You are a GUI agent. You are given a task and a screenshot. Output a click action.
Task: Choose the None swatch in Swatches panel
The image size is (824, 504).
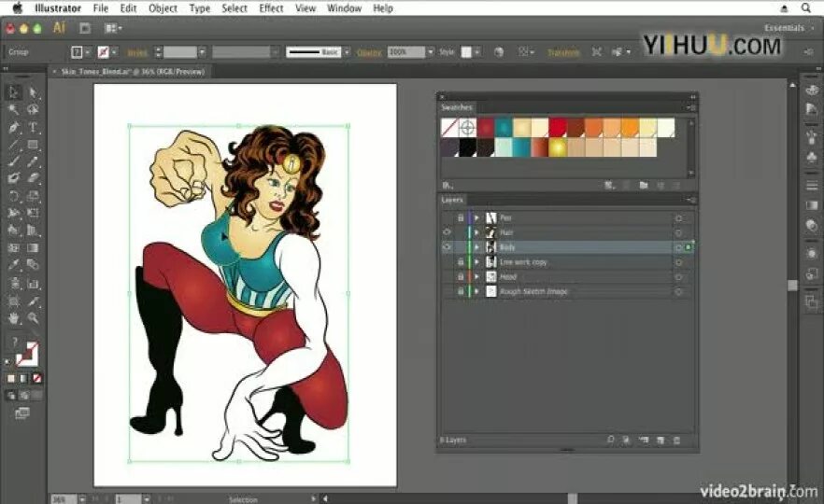(449, 128)
